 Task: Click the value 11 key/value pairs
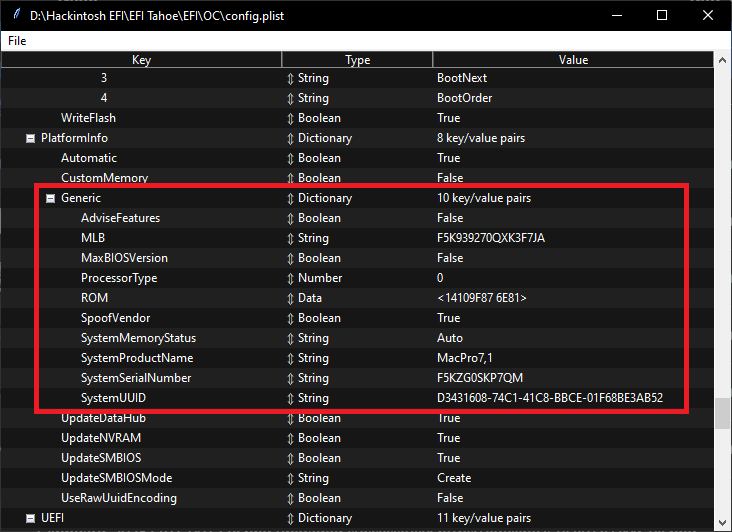(484, 518)
